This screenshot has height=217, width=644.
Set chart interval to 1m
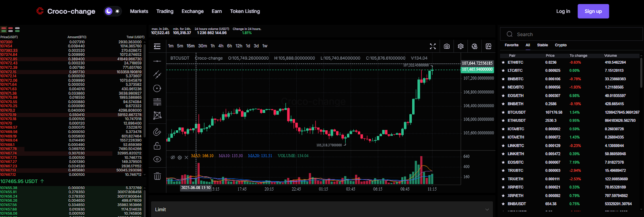(171, 46)
